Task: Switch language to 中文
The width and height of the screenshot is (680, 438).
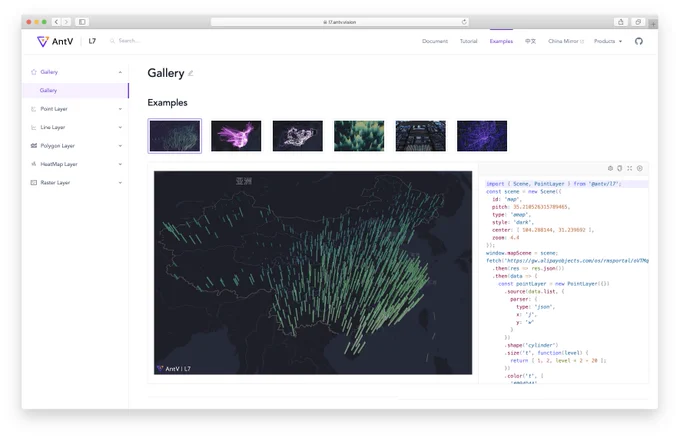Action: pyautogui.click(x=530, y=41)
